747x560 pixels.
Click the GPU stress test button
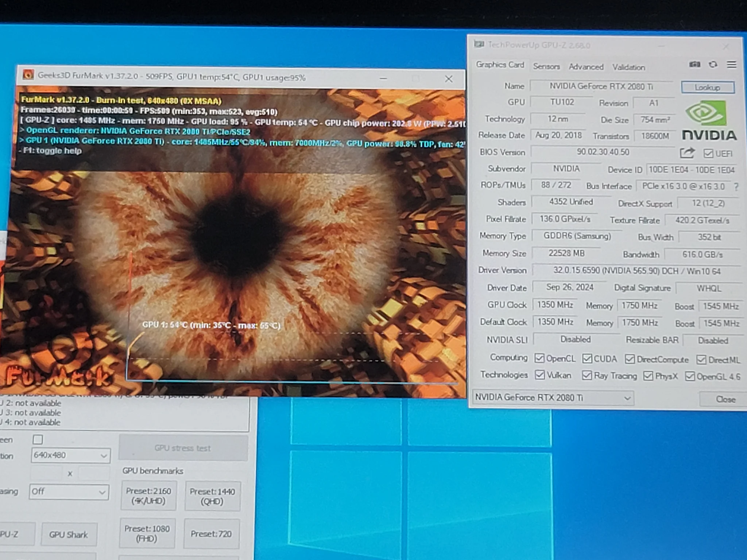(x=183, y=448)
